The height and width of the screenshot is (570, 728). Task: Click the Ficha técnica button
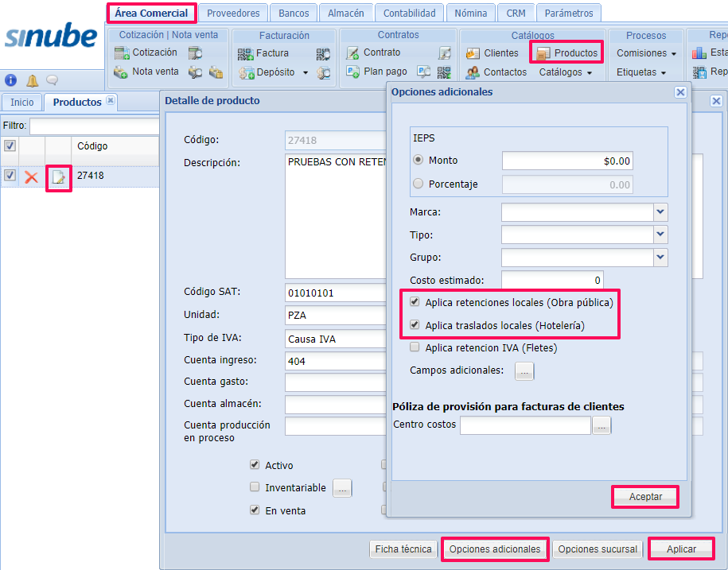click(x=403, y=549)
